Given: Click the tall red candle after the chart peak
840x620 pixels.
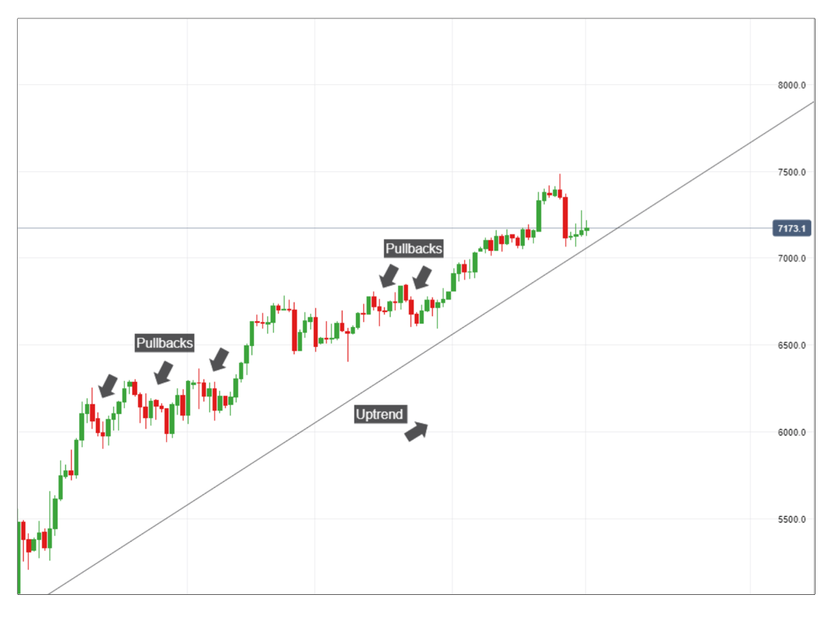Looking at the screenshot, I should pyautogui.click(x=565, y=217).
